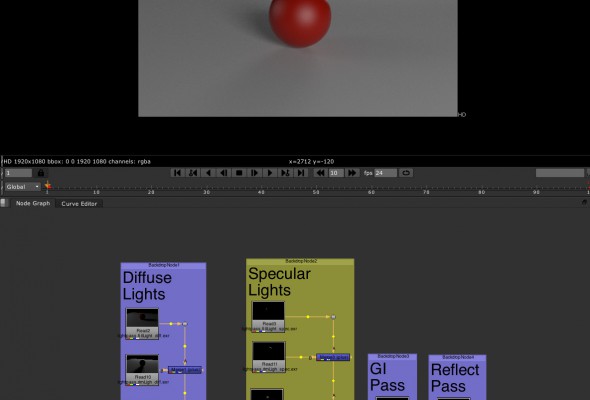The width and height of the screenshot is (590, 400).
Task: Click the blank field right of the playback bar
Action: point(560,173)
